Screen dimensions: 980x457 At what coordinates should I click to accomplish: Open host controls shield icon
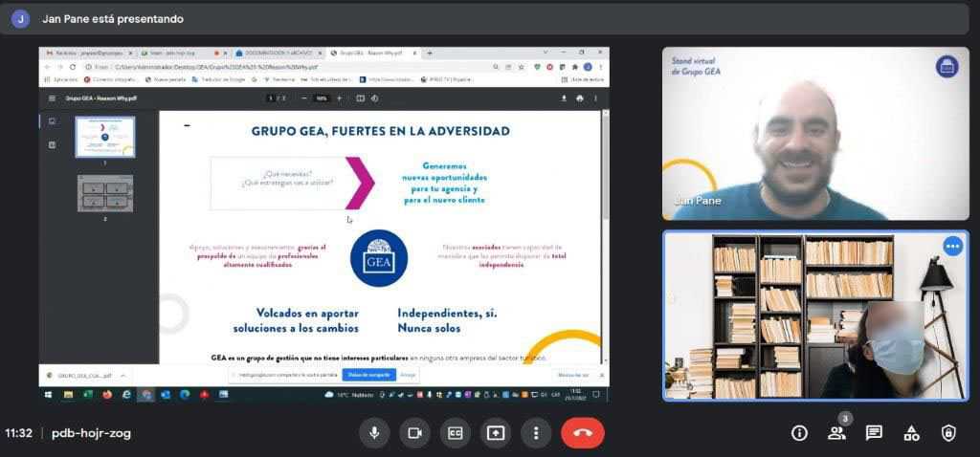pyautogui.click(x=948, y=433)
